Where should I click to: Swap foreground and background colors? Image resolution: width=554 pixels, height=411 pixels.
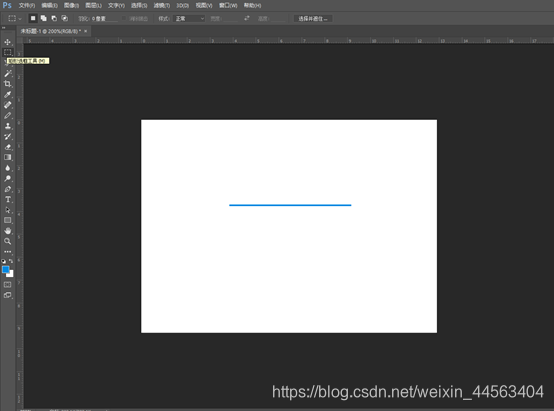(11, 261)
